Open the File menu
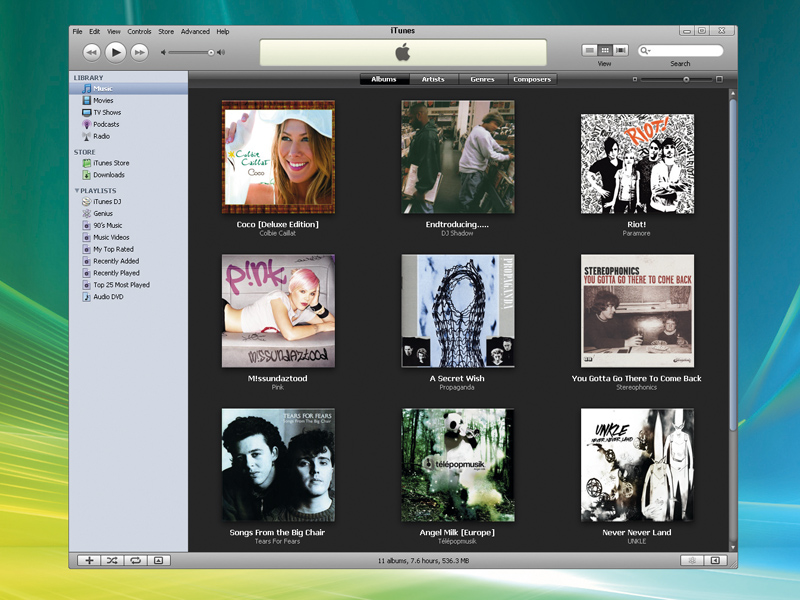 [x=77, y=32]
